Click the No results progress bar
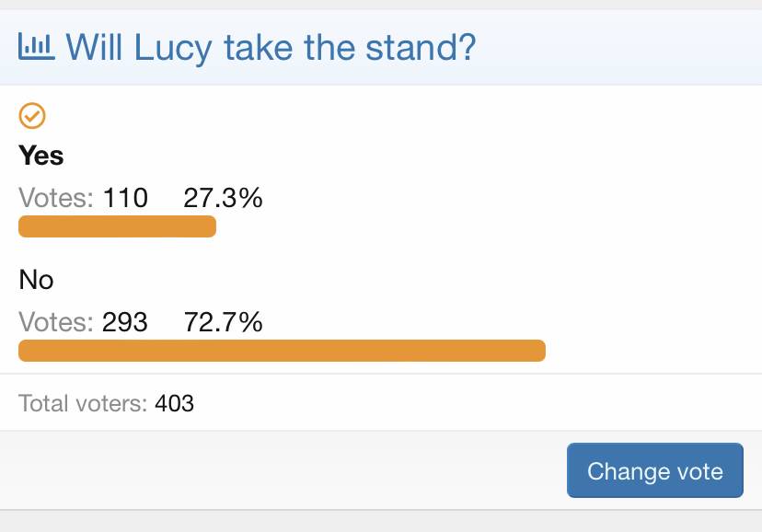Image resolution: width=762 pixels, height=532 pixels. pos(282,351)
